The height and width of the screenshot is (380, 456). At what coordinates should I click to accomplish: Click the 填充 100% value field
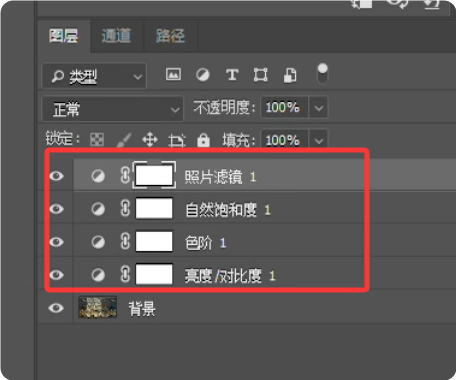[x=284, y=140]
